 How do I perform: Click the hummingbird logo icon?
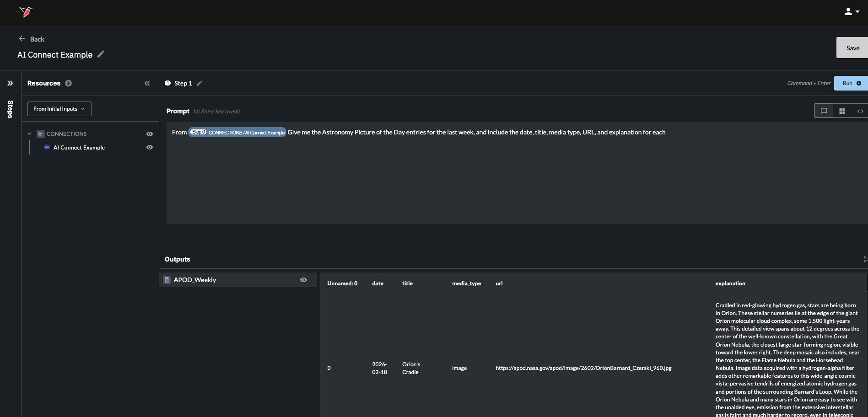pos(26,12)
